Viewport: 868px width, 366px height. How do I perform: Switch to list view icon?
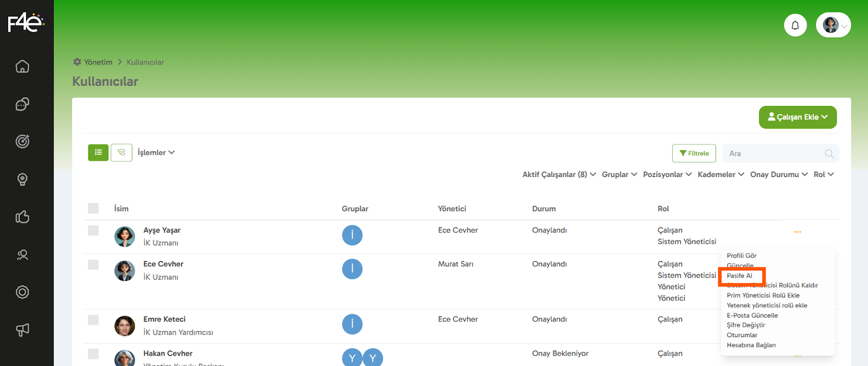tap(98, 153)
